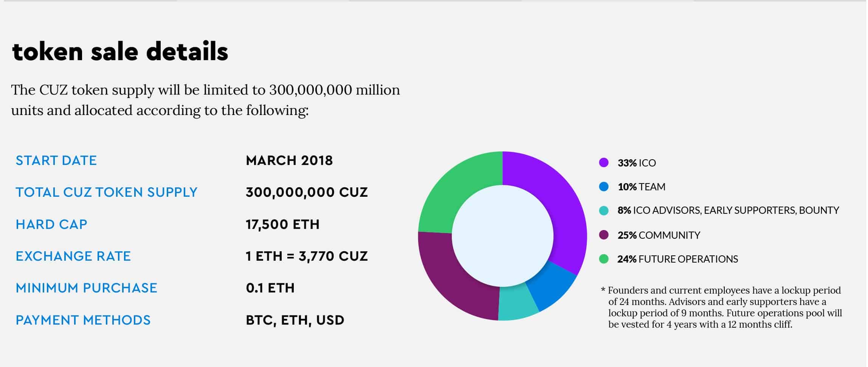
Task: Click the 'token sale details' heading
Action: [120, 51]
